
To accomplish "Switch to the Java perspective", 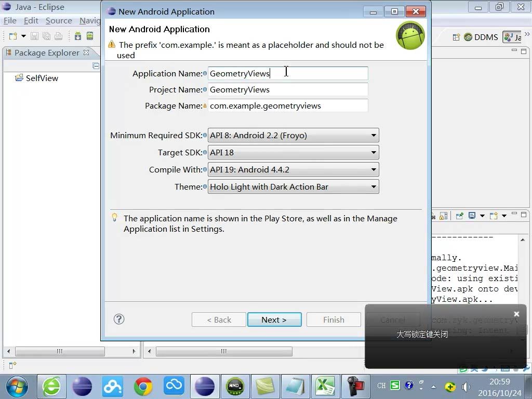I will (512, 37).
